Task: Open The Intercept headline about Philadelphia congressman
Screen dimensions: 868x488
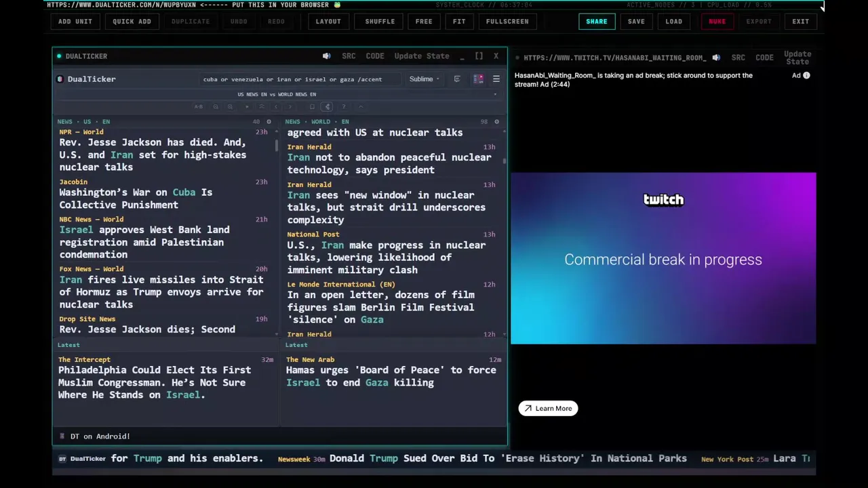Action: tap(155, 382)
